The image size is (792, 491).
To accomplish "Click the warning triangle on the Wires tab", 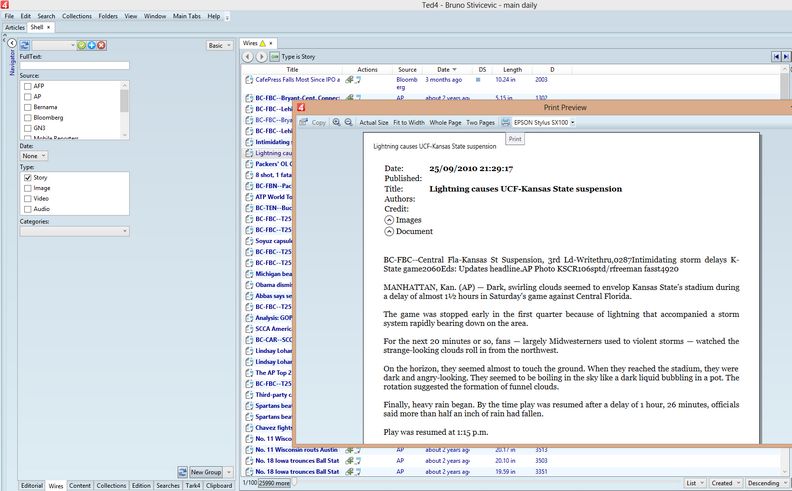I will click(x=263, y=43).
